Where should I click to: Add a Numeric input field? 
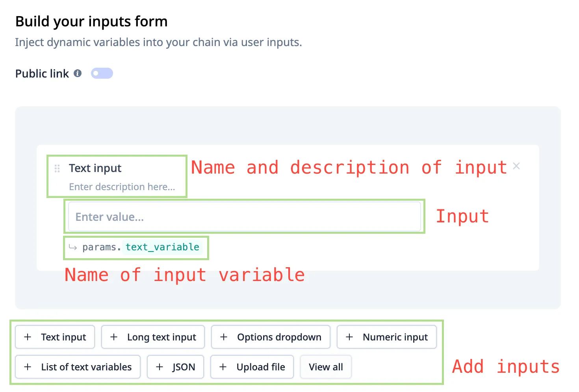point(386,337)
